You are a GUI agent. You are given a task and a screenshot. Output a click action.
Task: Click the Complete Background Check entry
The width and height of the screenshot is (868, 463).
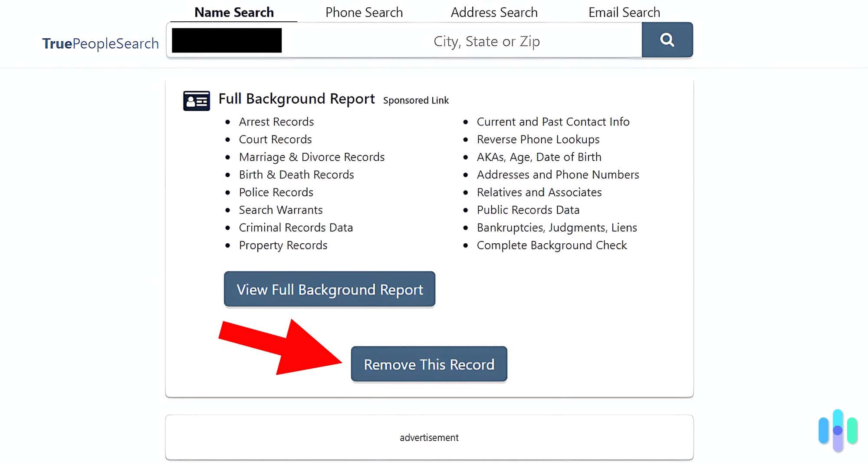click(x=552, y=245)
